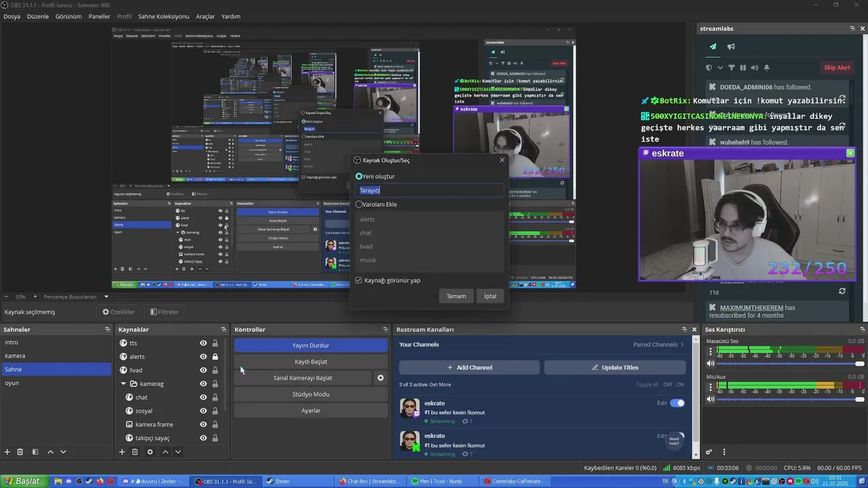Open the Sahne Koleksiyonu menu

point(163,16)
